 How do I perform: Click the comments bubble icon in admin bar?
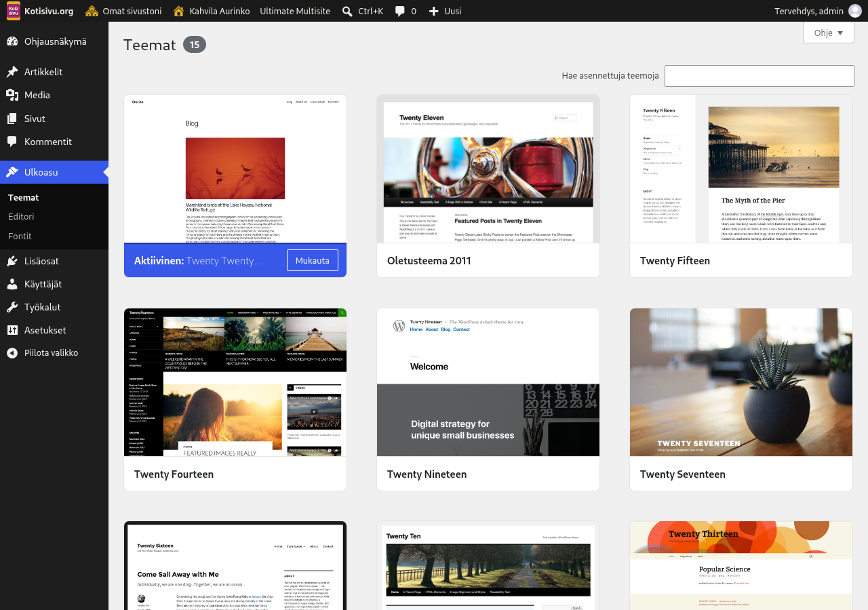[400, 11]
